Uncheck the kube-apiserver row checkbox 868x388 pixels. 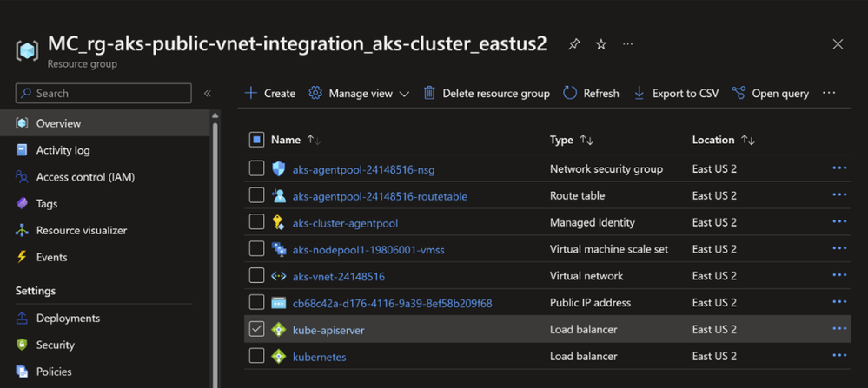pos(256,329)
